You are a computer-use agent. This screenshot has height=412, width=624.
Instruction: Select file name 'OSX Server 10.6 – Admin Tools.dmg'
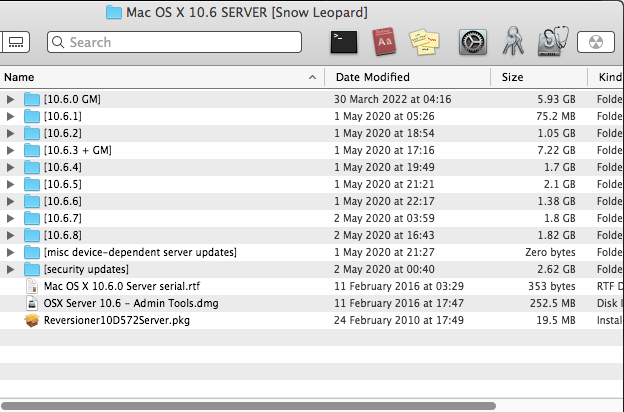pos(131,303)
